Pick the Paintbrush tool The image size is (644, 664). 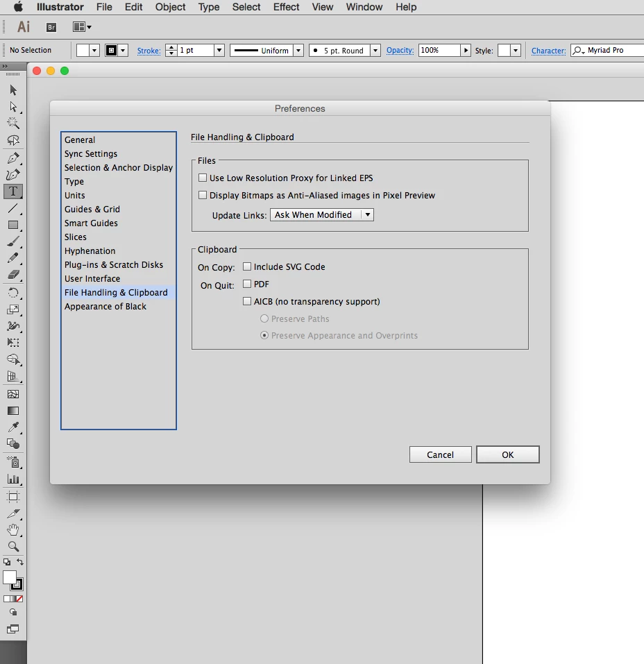pyautogui.click(x=13, y=241)
